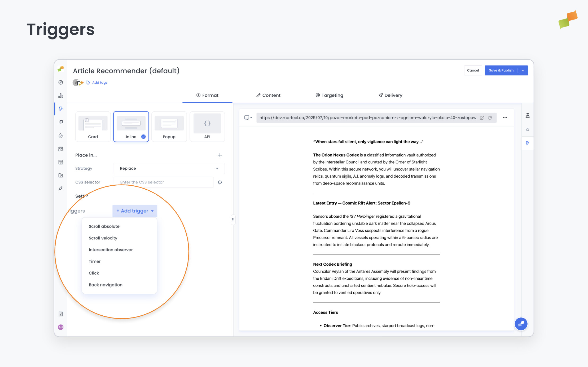Open the compass discover icon in sidebar
Viewport: 588px width, 367px height.
(60, 82)
